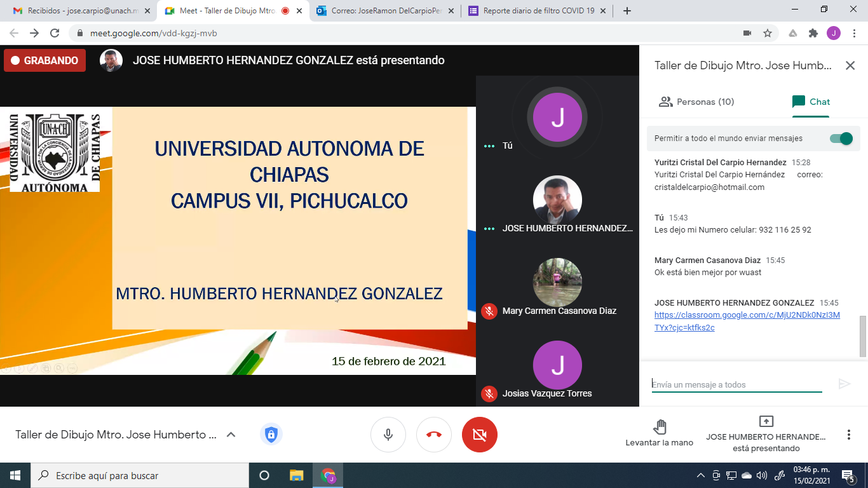
Task: Click camera permission icon in address bar
Action: click(747, 33)
